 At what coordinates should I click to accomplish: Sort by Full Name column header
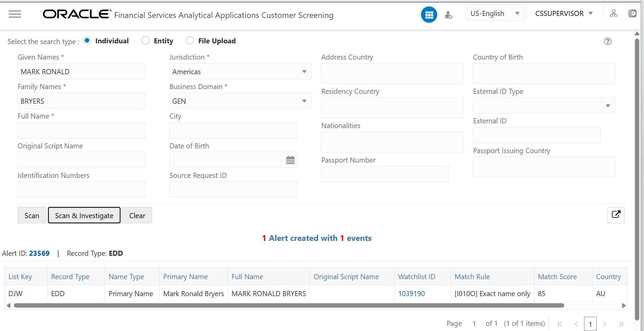(247, 277)
